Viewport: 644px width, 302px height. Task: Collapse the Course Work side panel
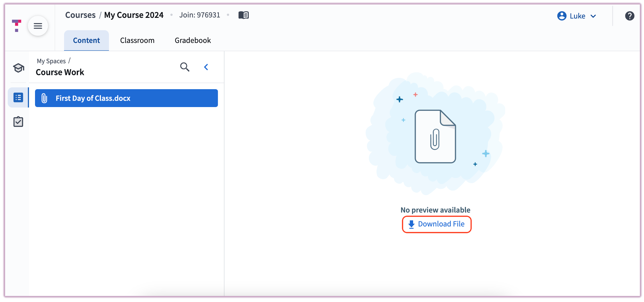pyautogui.click(x=206, y=67)
